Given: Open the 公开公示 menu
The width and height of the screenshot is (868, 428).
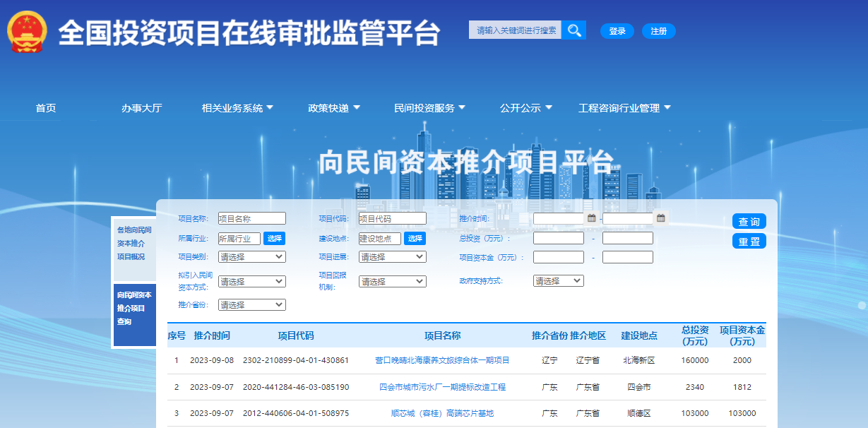Looking at the screenshot, I should pyautogui.click(x=525, y=108).
